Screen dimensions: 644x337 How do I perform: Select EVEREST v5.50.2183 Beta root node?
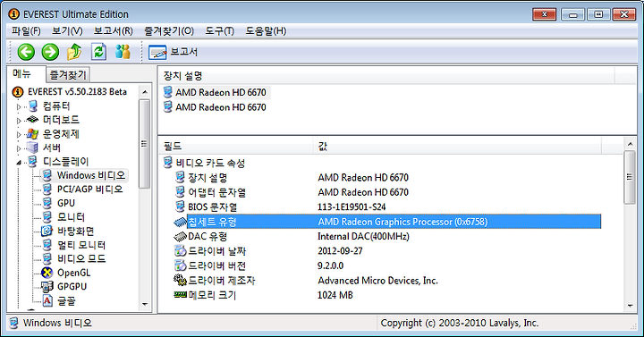pyautogui.click(x=77, y=91)
